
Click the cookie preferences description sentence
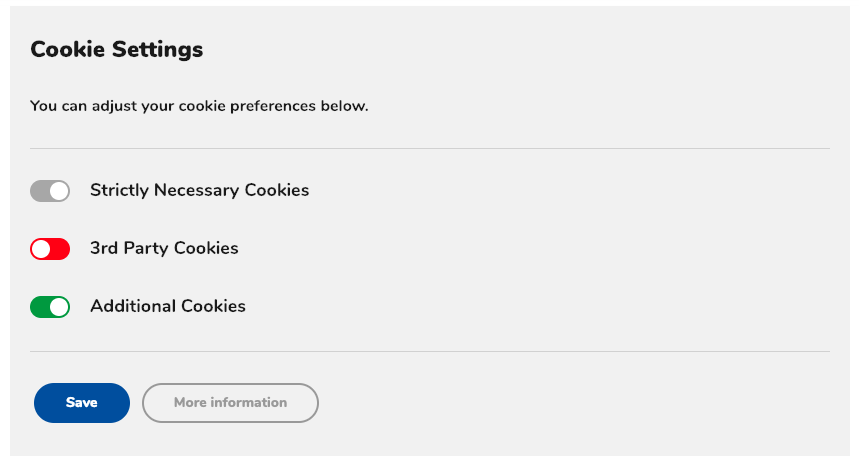(199, 106)
